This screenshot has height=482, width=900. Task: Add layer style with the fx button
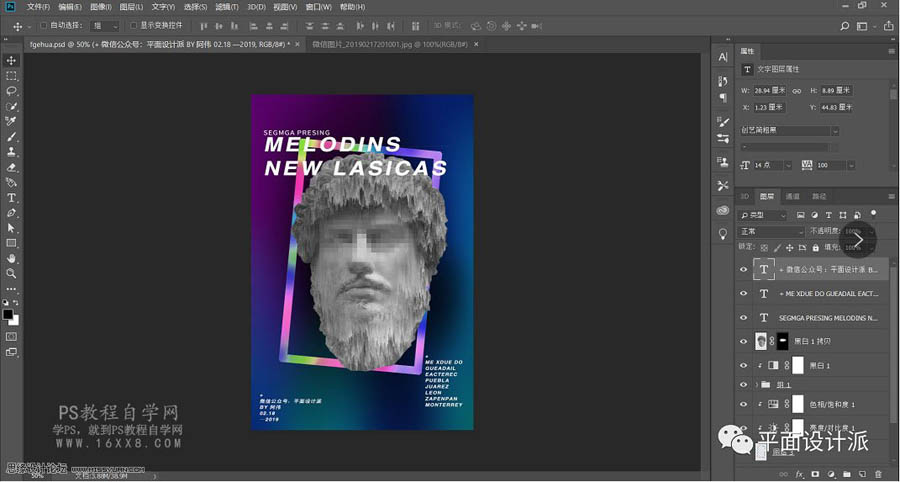[x=799, y=475]
